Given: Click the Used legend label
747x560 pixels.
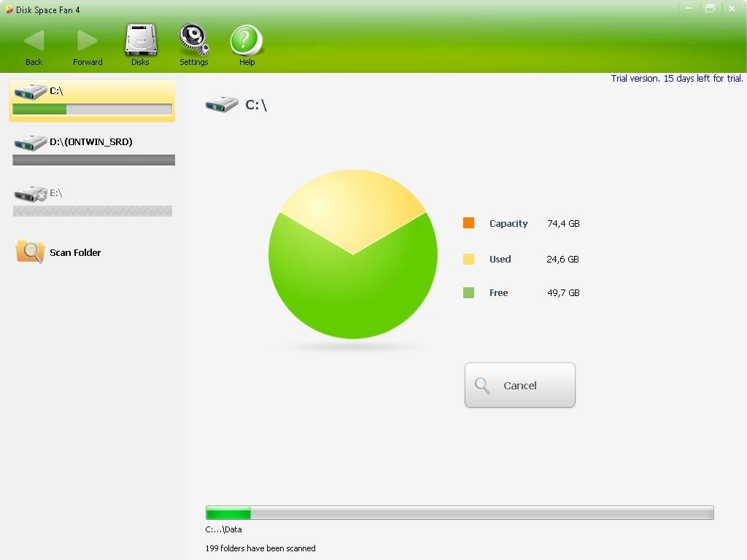Looking at the screenshot, I should [x=500, y=259].
